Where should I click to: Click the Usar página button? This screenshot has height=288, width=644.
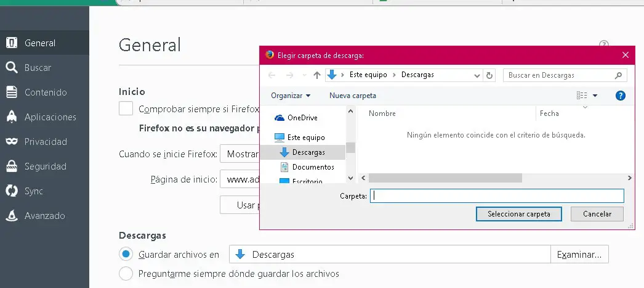pyautogui.click(x=240, y=205)
